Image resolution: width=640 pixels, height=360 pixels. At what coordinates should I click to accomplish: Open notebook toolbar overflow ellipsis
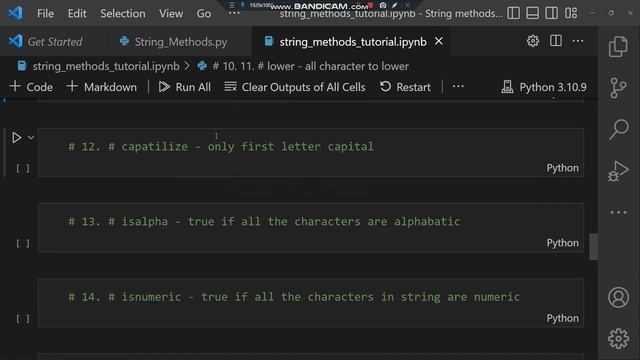pos(458,87)
